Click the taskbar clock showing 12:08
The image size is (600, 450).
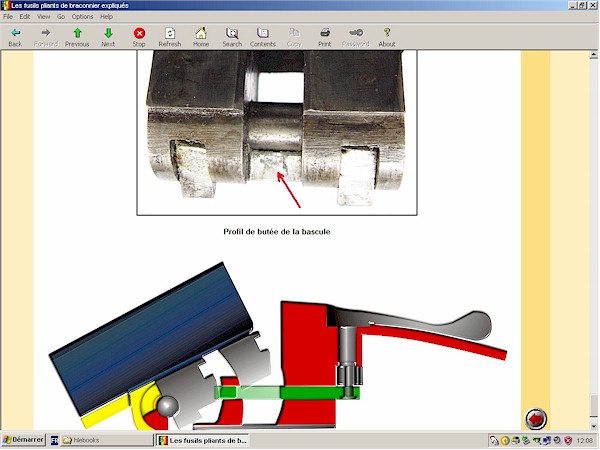tap(584, 441)
